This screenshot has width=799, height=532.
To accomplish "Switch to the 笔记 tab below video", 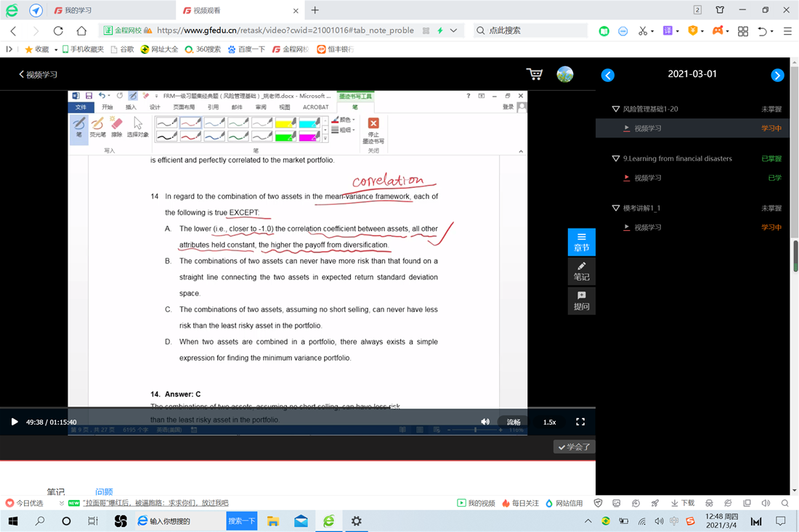I will pos(55,491).
